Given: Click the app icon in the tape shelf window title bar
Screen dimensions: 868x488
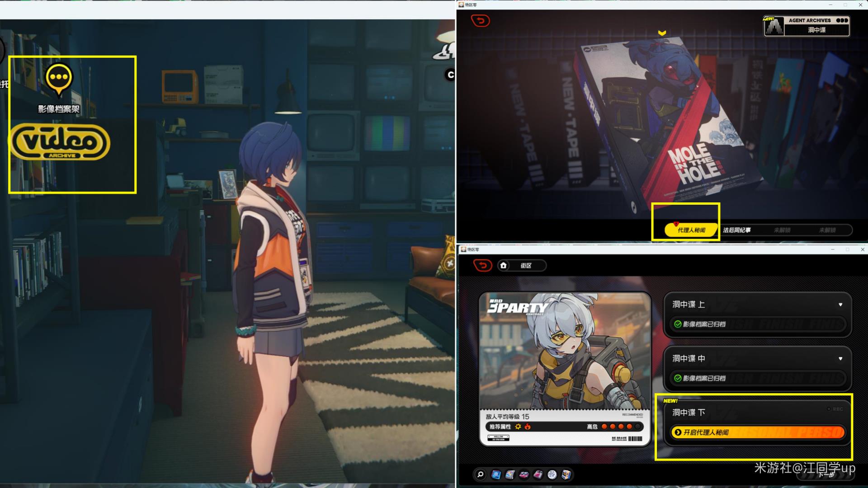Looking at the screenshot, I should coord(461,5).
